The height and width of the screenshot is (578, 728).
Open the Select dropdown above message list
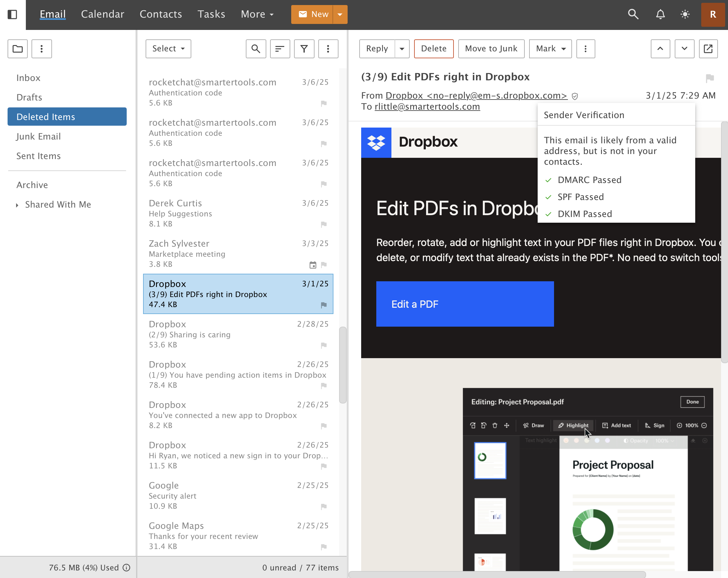(x=168, y=49)
